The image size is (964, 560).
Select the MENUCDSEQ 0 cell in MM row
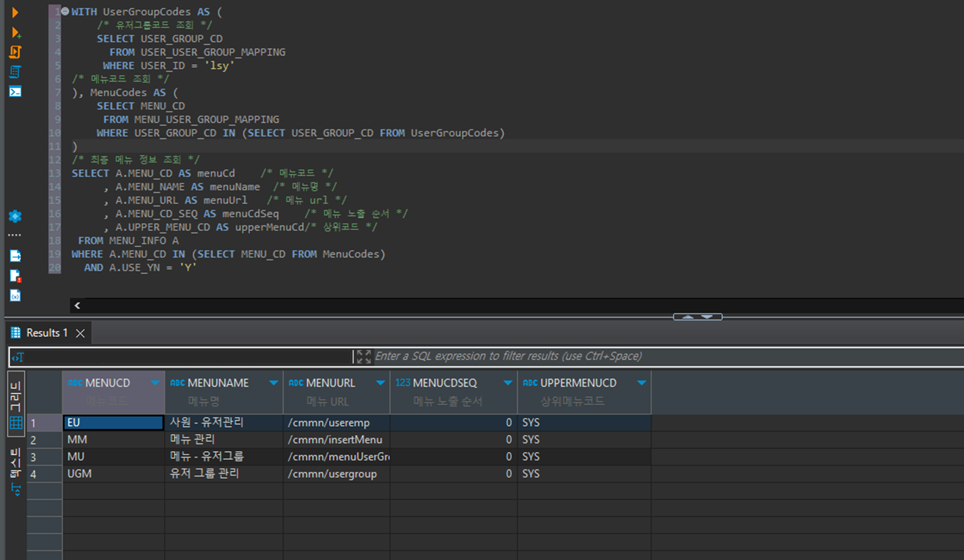pos(454,440)
